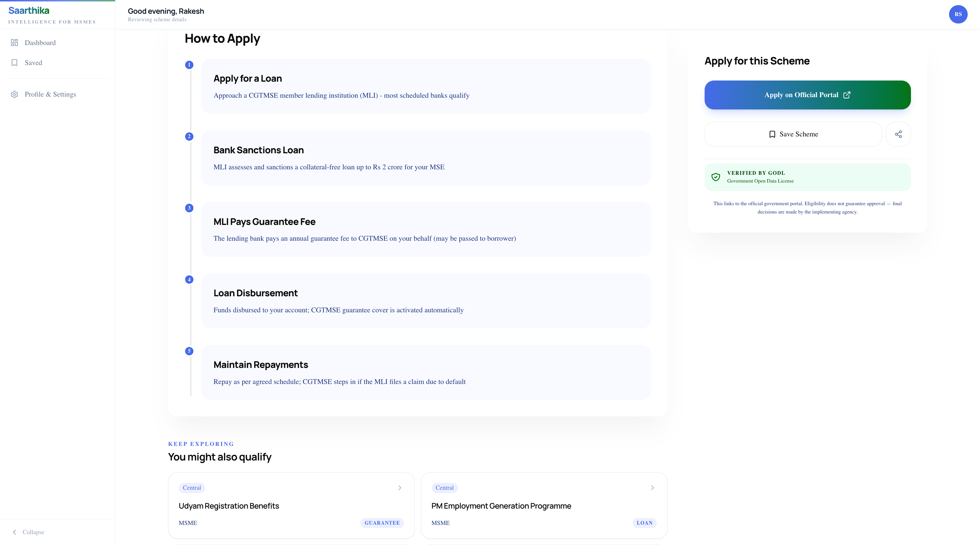Click the Saarthika logo
The width and height of the screenshot is (980, 545).
point(29,11)
